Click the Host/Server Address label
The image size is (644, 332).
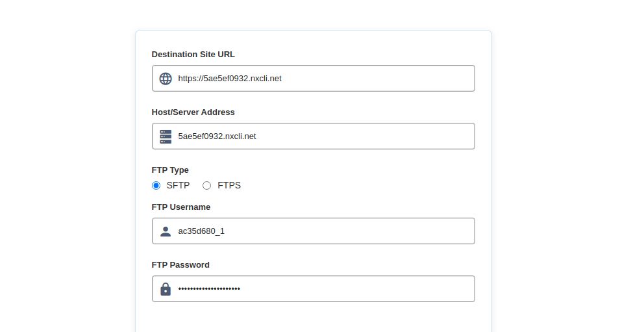(193, 112)
